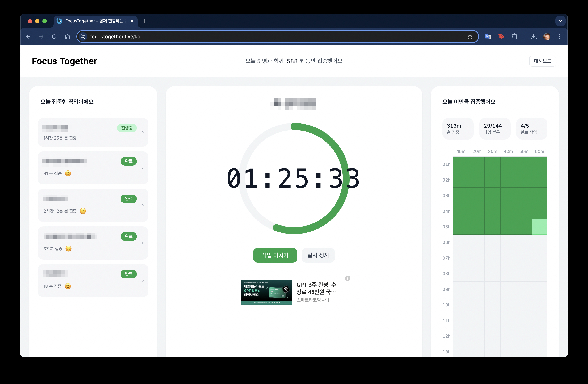Open the 대시보드 button

tap(542, 61)
